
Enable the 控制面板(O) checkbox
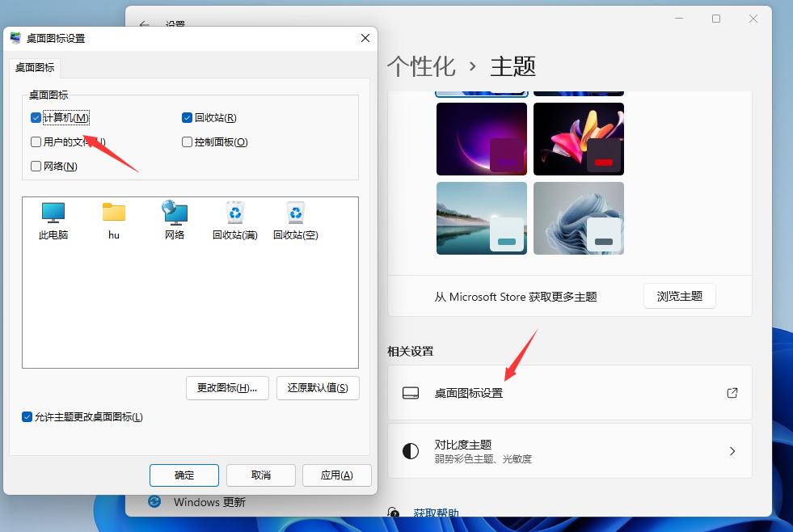(x=187, y=141)
